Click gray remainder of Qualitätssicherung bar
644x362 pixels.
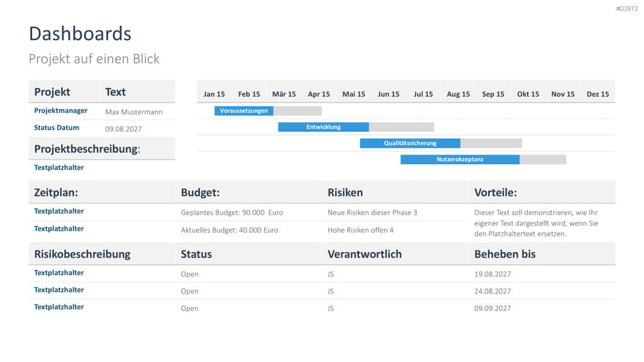[x=491, y=143]
